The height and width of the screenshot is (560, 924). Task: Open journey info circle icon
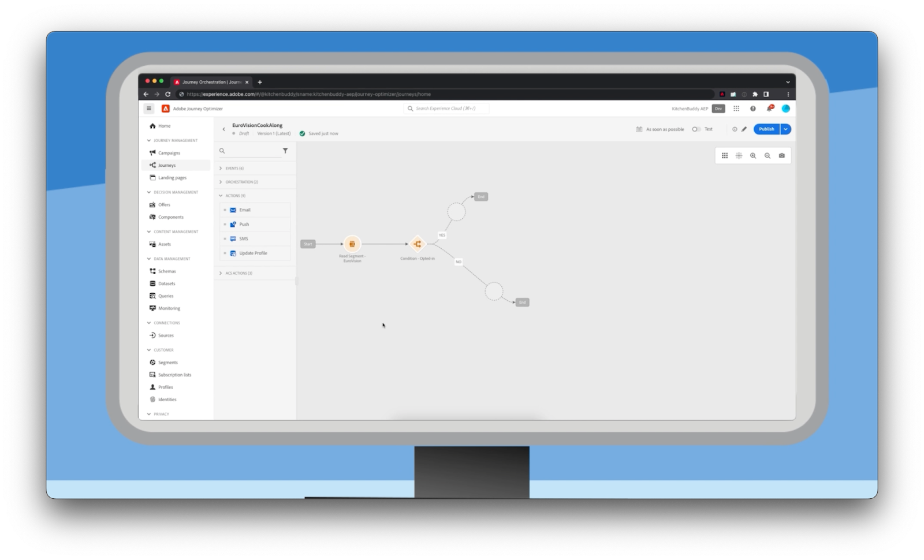point(735,129)
